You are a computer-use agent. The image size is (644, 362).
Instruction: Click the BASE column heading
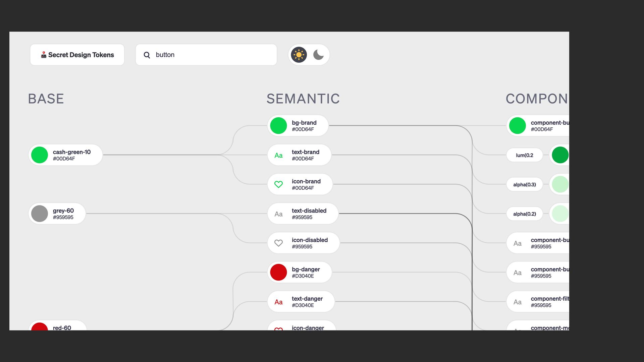pos(46,99)
